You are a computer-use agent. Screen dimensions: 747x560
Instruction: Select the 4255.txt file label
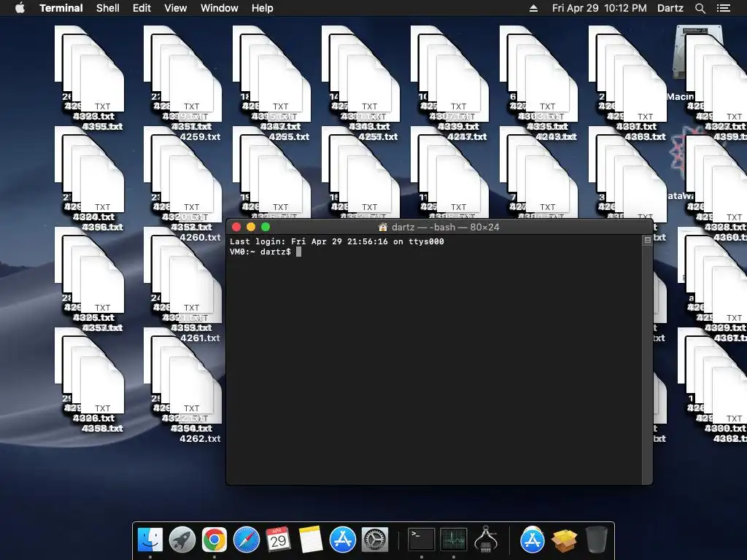pyautogui.click(x=289, y=136)
